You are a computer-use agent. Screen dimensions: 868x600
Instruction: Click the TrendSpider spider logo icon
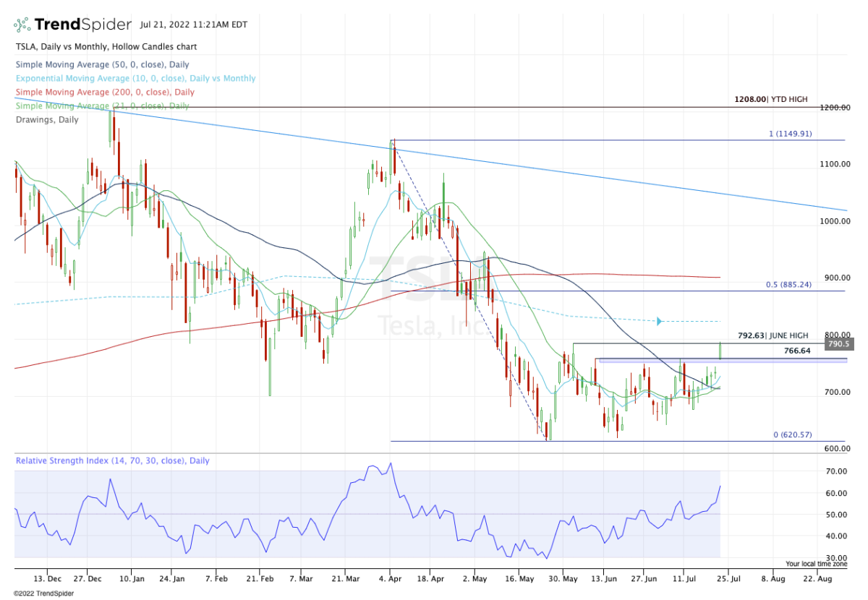(25, 25)
